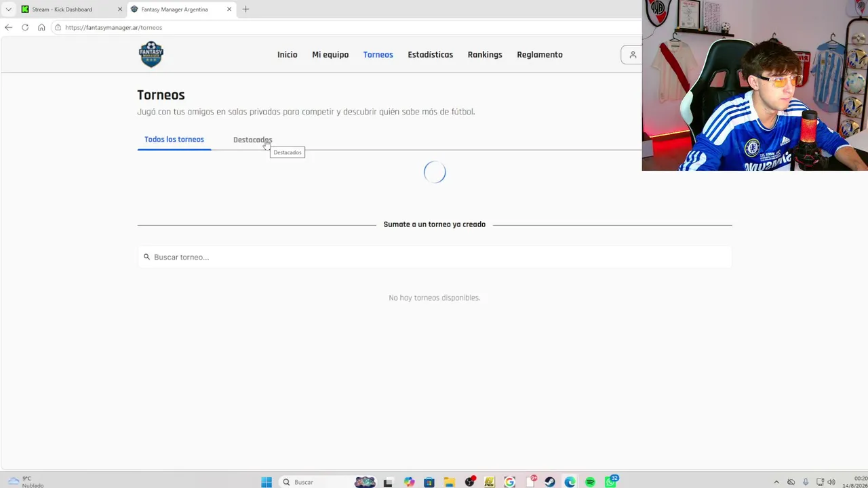Click the Fantasy Manager shield logo
The width and height of the screenshot is (868, 488).
tap(151, 54)
